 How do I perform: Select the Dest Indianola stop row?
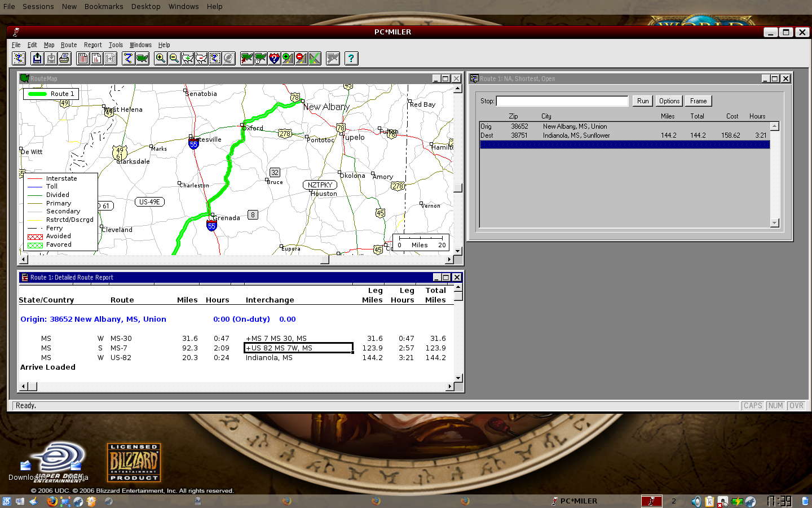pyautogui.click(x=625, y=135)
